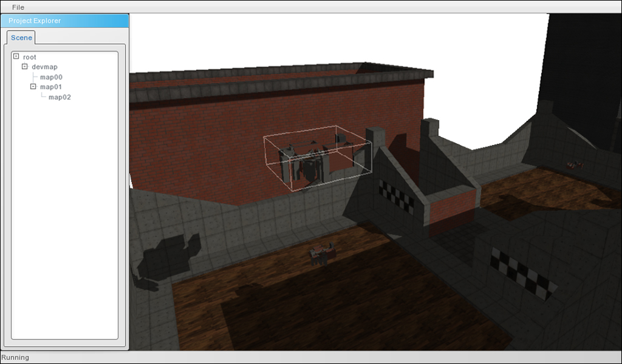Viewport: 622px width, 364px height.
Task: Click the wireframe-boxed object in viewport
Action: pyautogui.click(x=316, y=158)
